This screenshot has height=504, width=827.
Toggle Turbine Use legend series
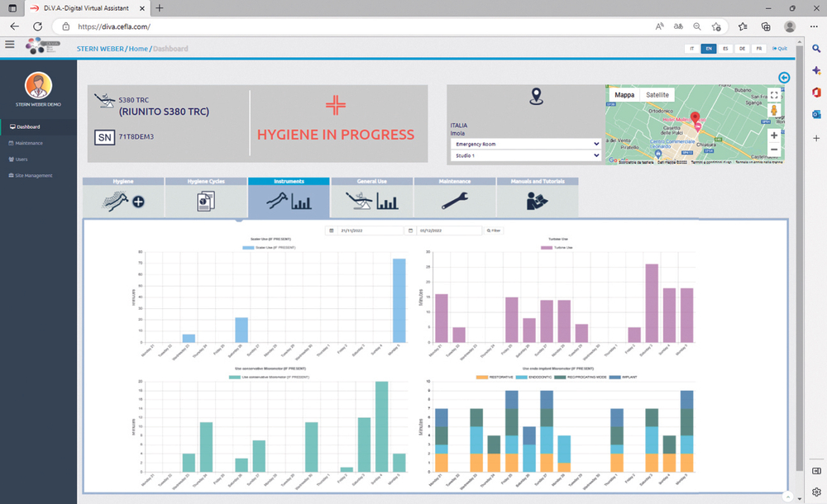point(557,247)
